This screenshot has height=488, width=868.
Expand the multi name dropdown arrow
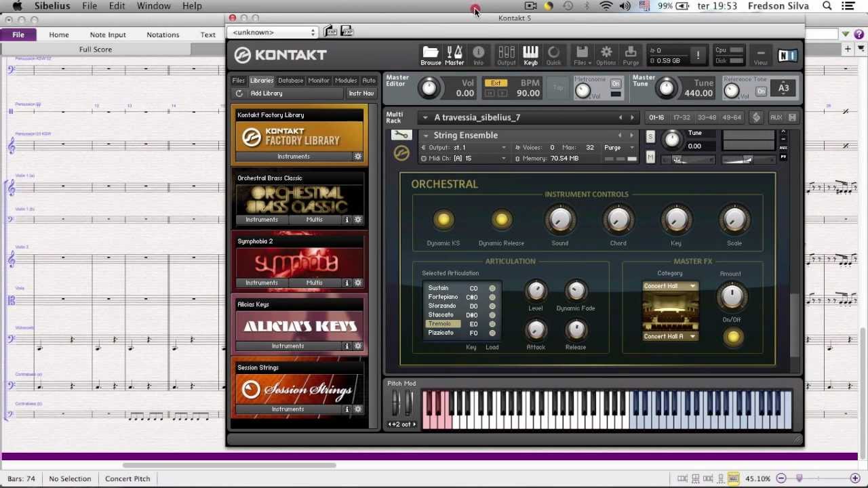(x=425, y=117)
